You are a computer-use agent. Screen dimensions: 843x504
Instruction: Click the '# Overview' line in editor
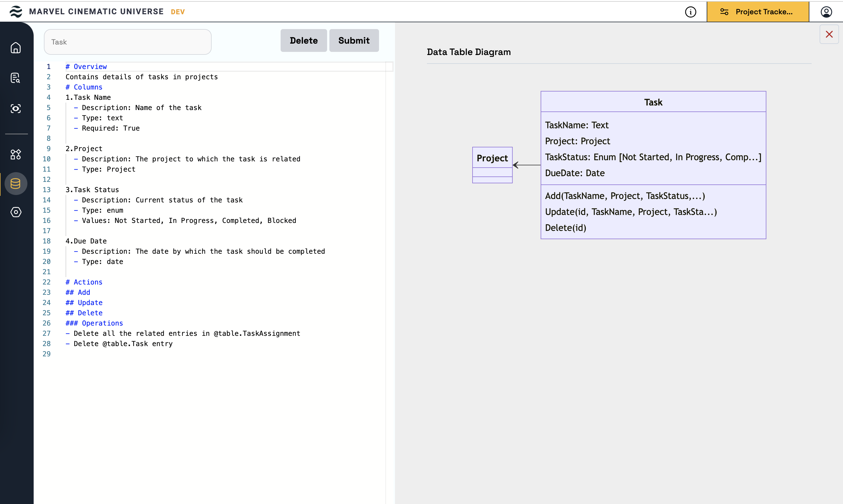coord(86,67)
